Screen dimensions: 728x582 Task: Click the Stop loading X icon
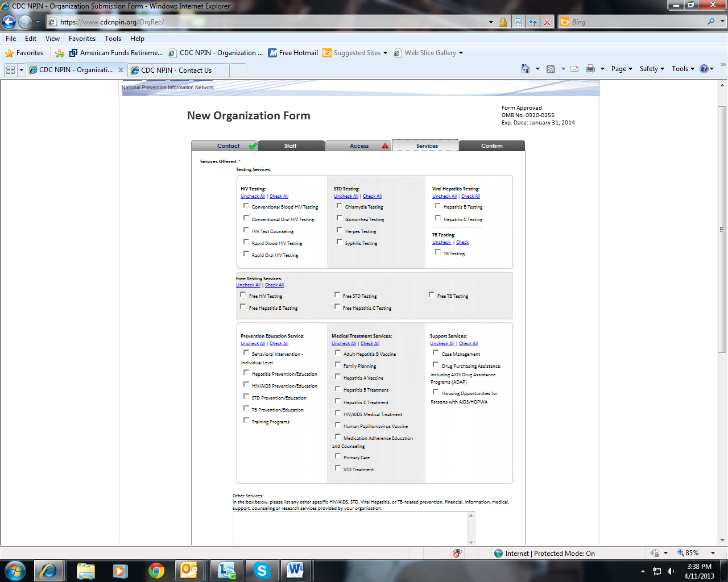click(x=547, y=22)
